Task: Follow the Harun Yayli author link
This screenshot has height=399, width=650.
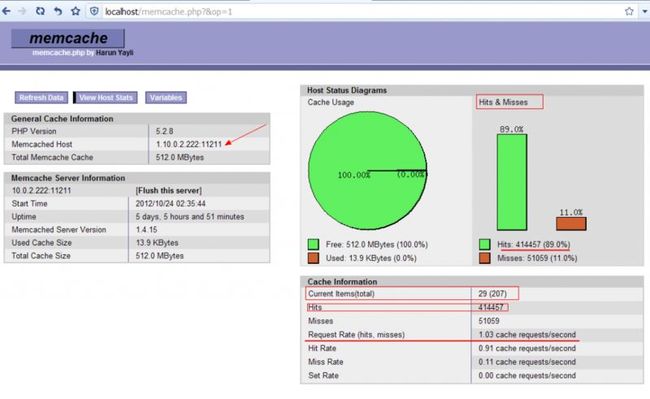Action: pos(114,53)
